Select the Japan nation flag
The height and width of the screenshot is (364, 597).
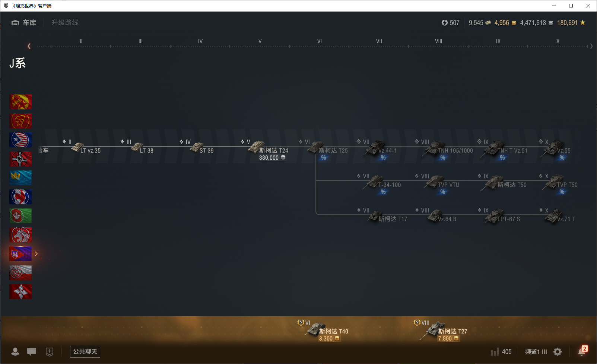(20, 292)
